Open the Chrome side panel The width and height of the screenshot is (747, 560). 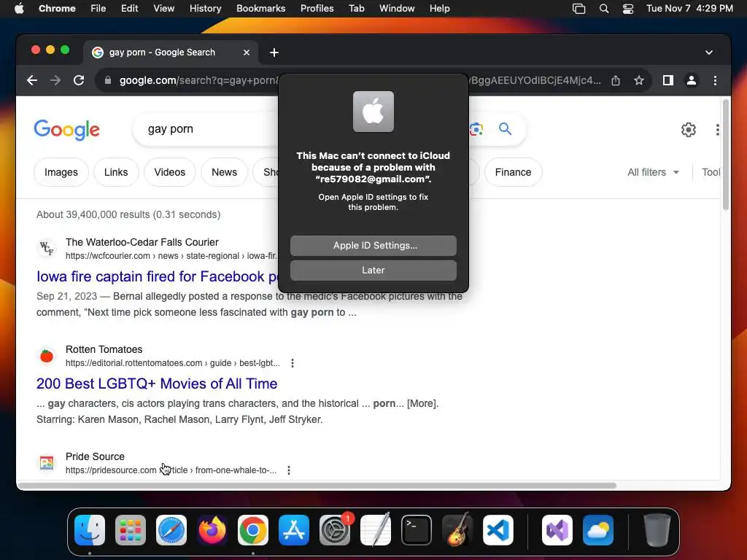pyautogui.click(x=668, y=80)
